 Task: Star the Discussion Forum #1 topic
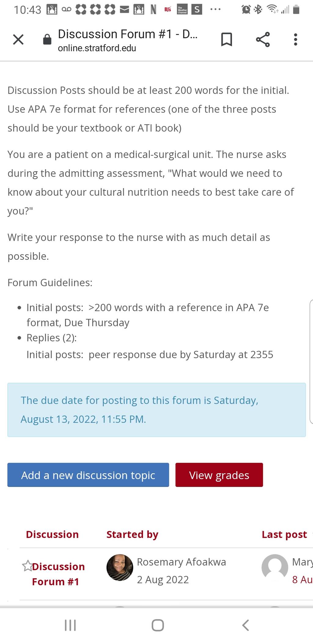[27, 566]
